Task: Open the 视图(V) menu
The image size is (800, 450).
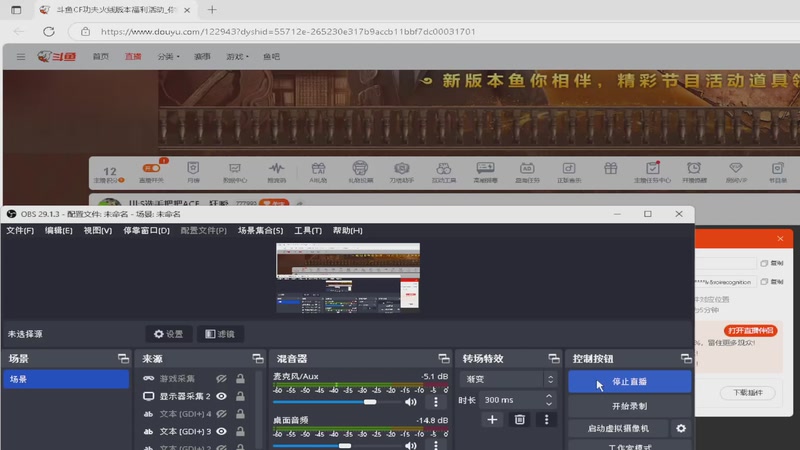Action: click(x=98, y=231)
